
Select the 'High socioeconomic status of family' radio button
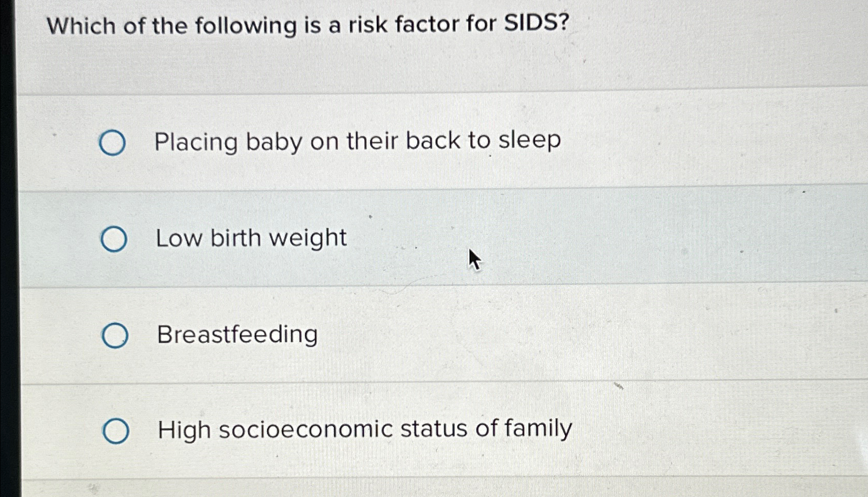[x=116, y=431]
